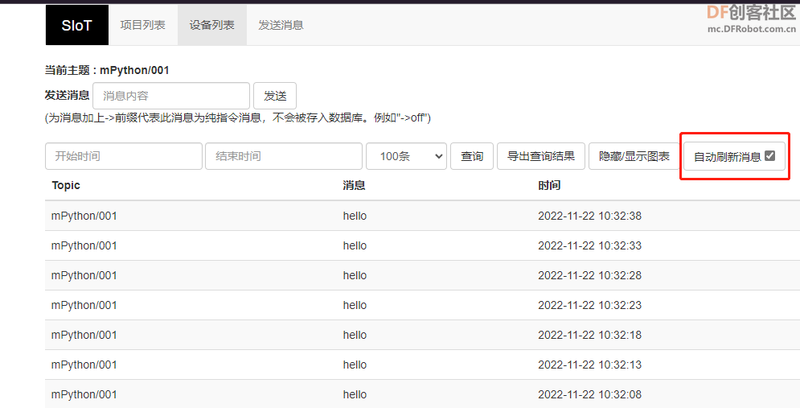Select timestamp 2022-11-22 10:32:23

590,305
